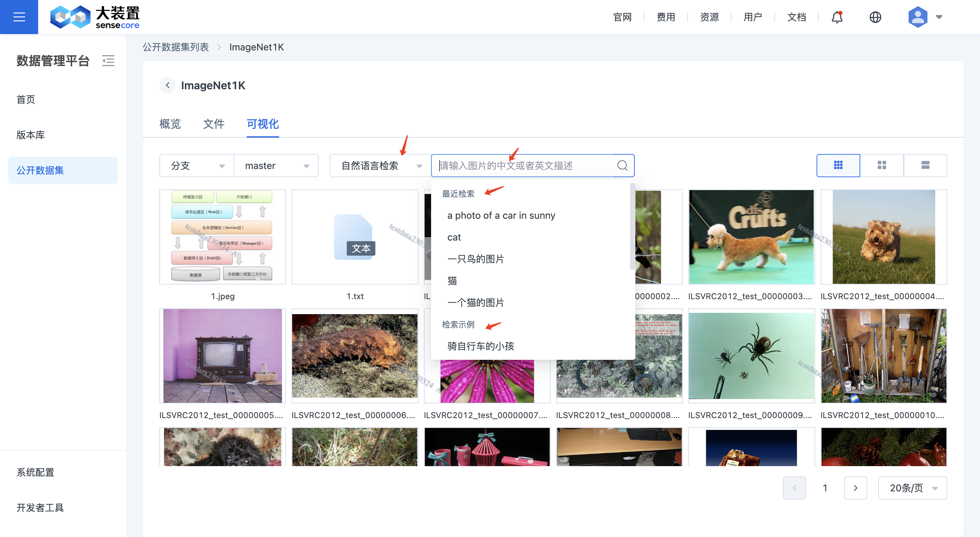This screenshot has height=537, width=980.
Task: Open the 20条/页 page size dropdown
Action: tap(912, 488)
